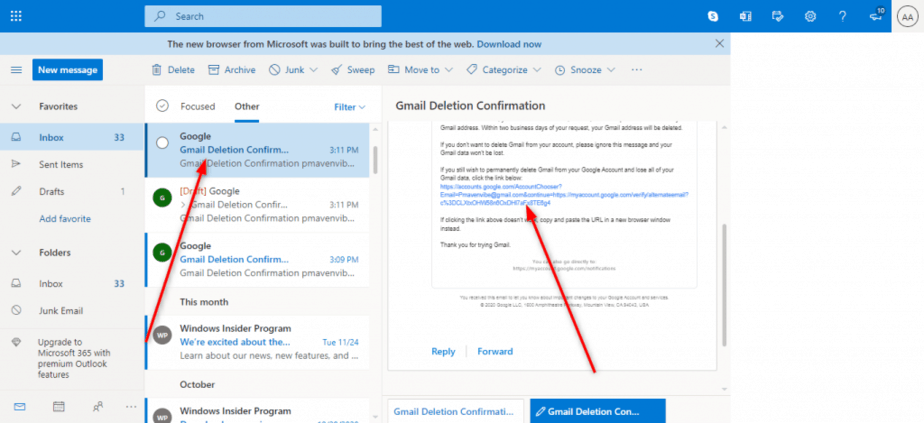Open People icon in bottom bar
The width and height of the screenshot is (924, 423).
(x=98, y=407)
